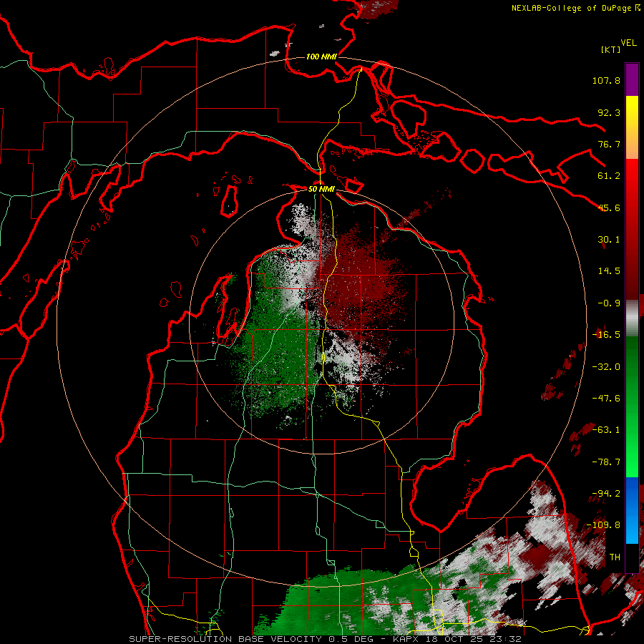The image size is (644, 644).
Task: Click the 14.5 velocity scale value
Action: tap(609, 271)
